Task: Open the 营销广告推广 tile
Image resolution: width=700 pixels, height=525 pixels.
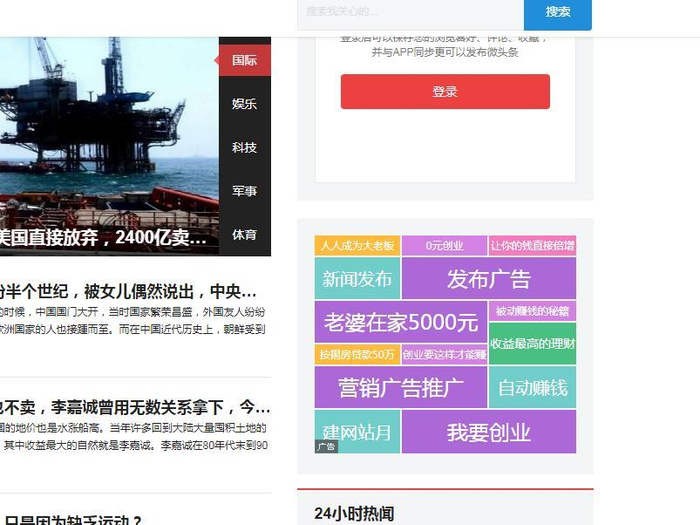Action: 400,387
